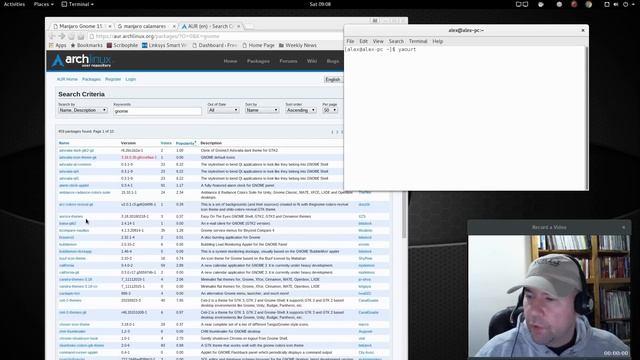640x360 pixels.
Task: Open the terminal File menu
Action: pos(350,41)
